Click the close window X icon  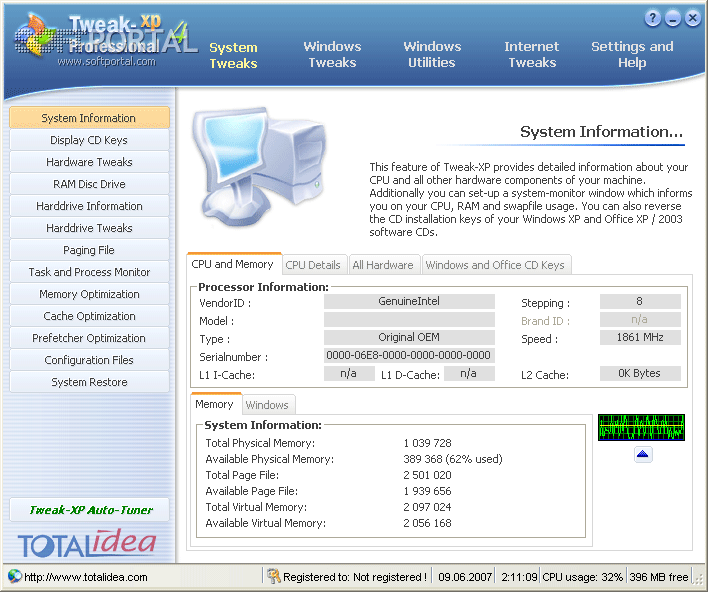pyautogui.click(x=692, y=18)
